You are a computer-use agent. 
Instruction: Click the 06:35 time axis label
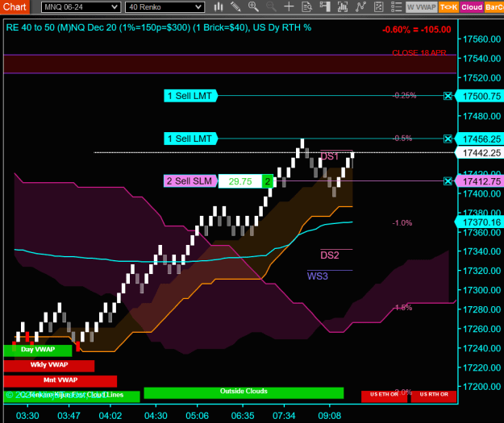click(243, 416)
